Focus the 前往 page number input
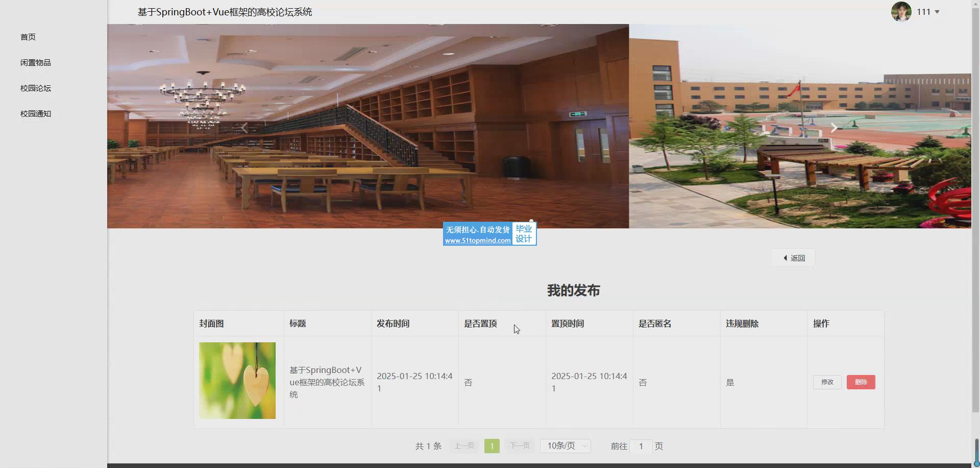 641,446
